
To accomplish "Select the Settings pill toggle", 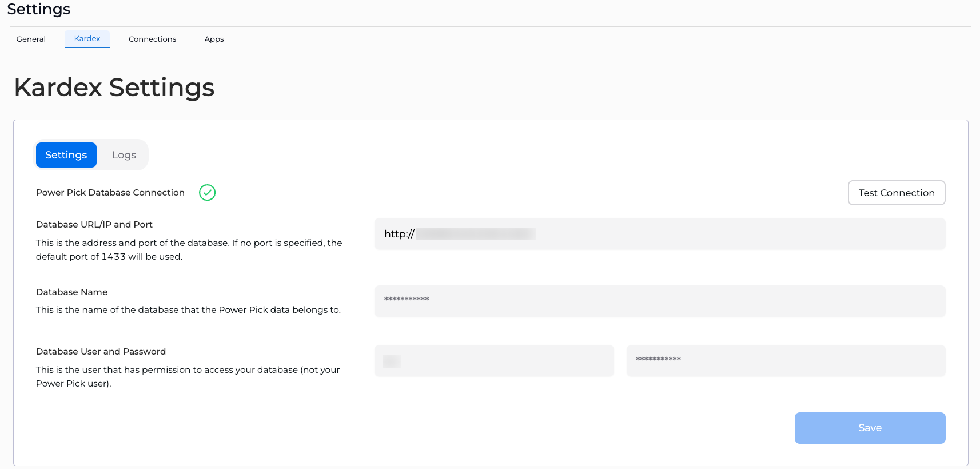I will click(66, 155).
